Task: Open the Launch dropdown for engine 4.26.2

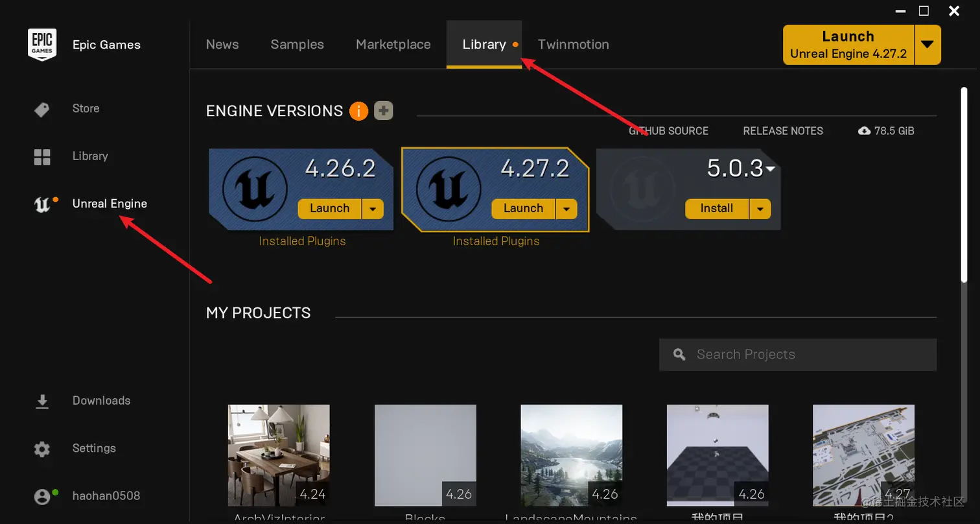Action: coord(373,209)
